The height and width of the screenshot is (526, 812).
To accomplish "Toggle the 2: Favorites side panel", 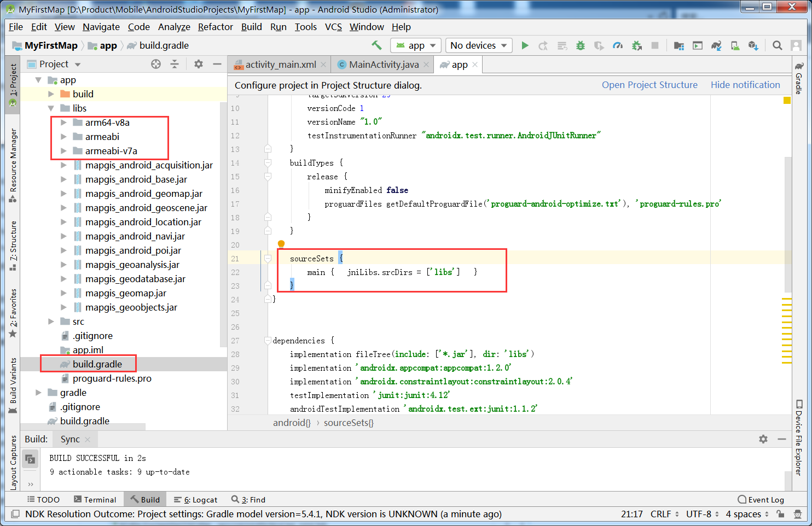I will click(x=13, y=313).
